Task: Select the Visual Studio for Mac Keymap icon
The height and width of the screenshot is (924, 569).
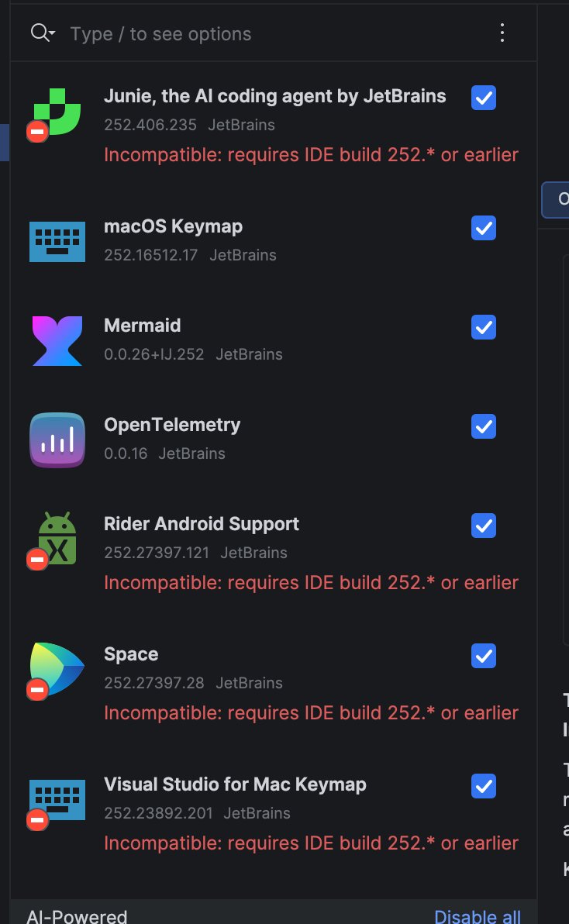Action: (57, 800)
